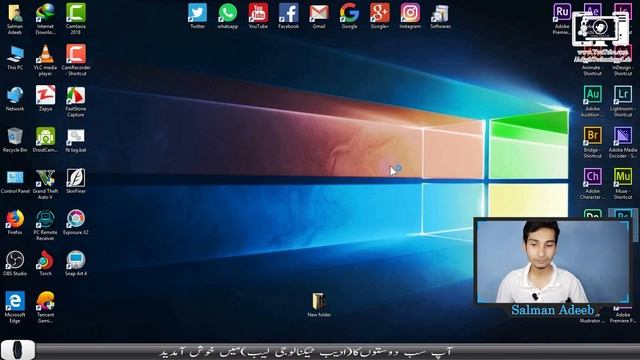Select the Adobe Bridge Shortcut icon
Viewport: 640px width, 360px height.
pyautogui.click(x=592, y=136)
